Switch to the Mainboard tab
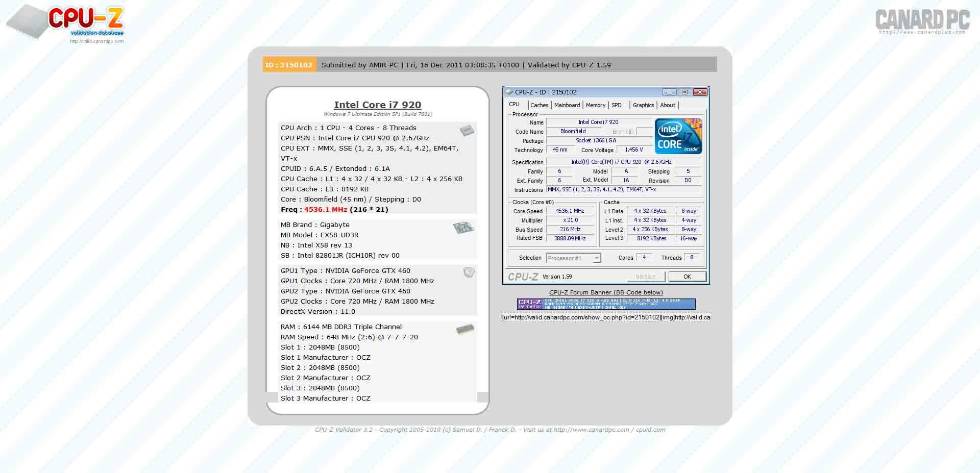Image resolution: width=980 pixels, height=473 pixels. [x=567, y=105]
